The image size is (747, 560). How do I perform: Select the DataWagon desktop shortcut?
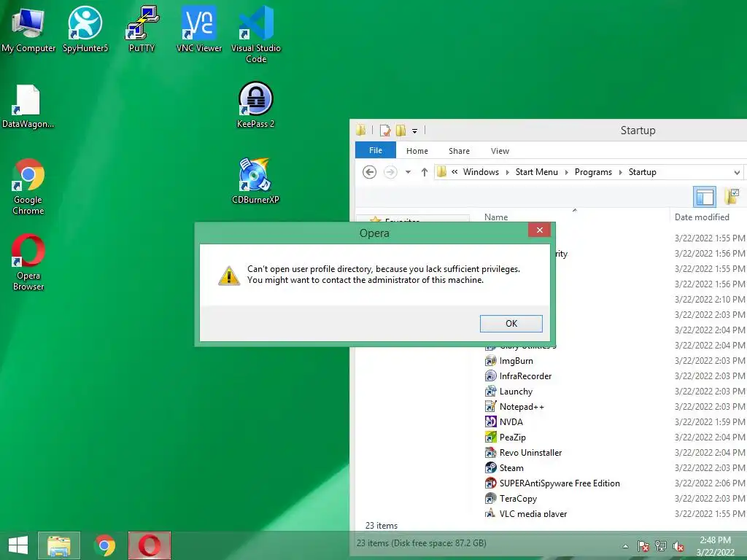(28, 106)
